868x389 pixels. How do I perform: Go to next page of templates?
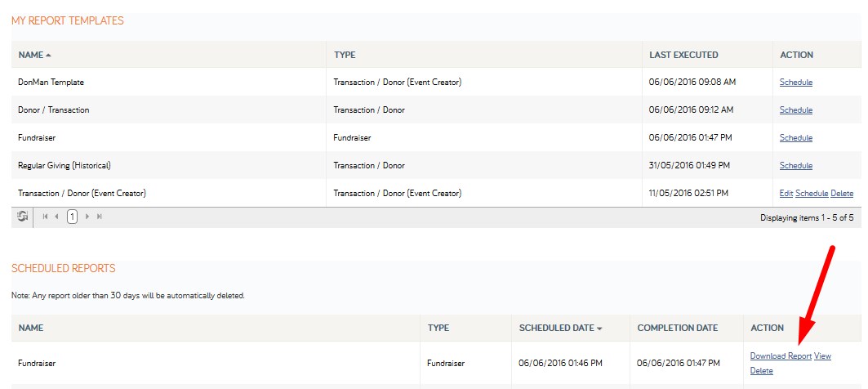pos(87,217)
